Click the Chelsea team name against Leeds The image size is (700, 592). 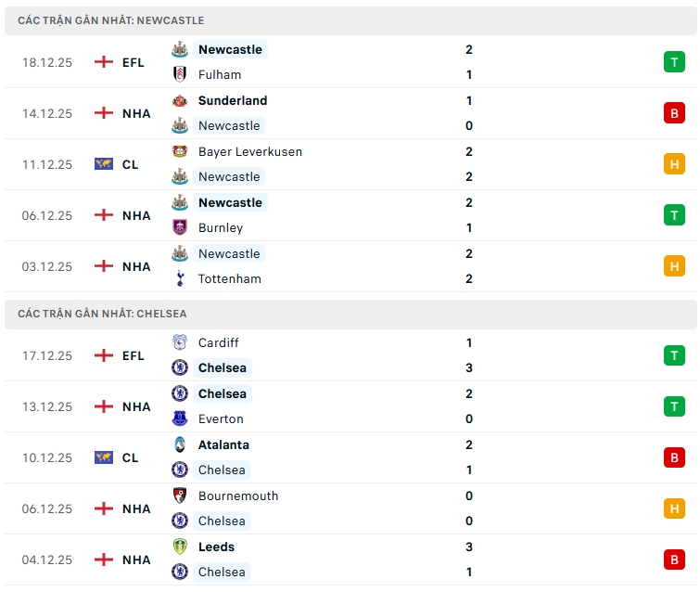click(222, 573)
